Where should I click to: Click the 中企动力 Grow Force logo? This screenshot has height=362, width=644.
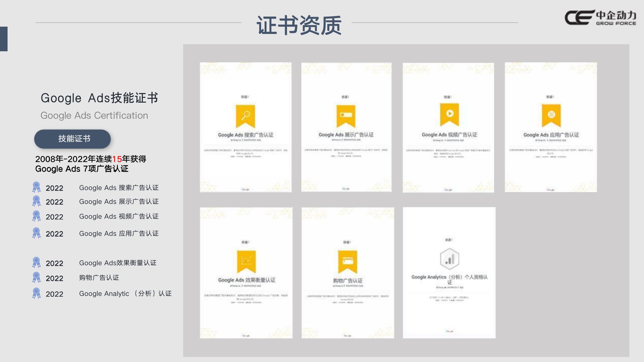pos(600,18)
